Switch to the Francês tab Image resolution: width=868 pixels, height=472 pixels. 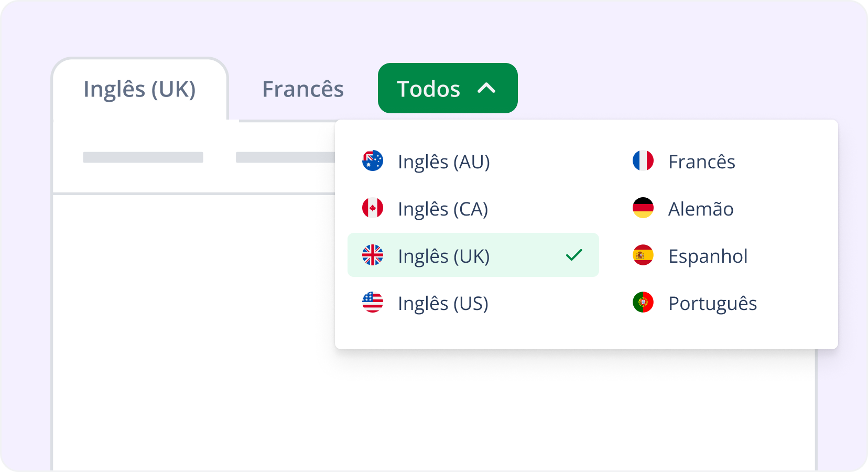(x=303, y=89)
